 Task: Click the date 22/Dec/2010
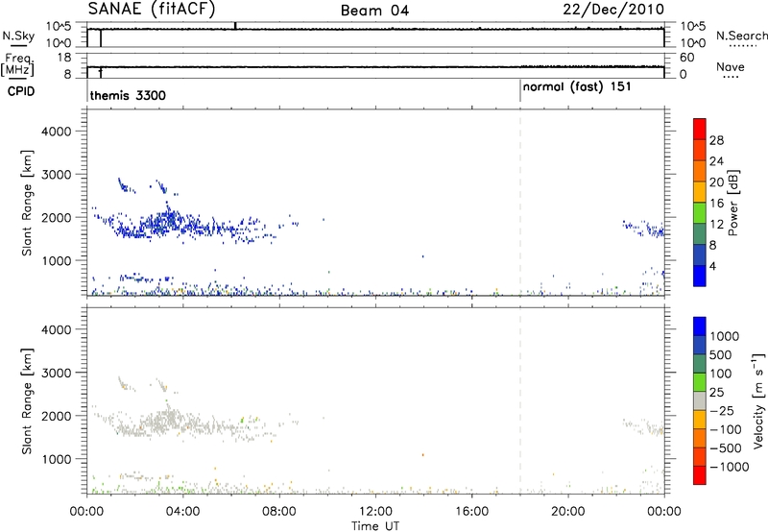[613, 10]
